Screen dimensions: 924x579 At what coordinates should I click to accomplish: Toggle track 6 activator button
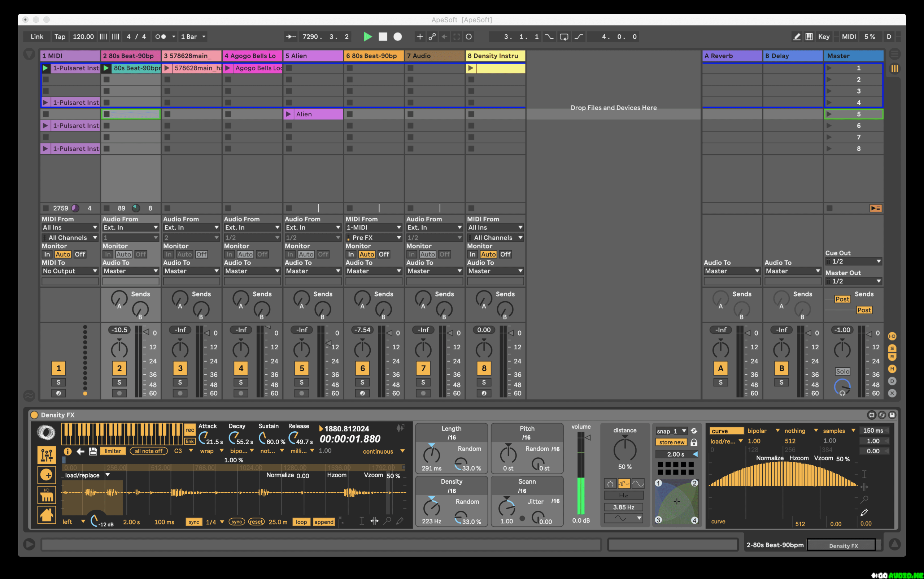tap(362, 368)
